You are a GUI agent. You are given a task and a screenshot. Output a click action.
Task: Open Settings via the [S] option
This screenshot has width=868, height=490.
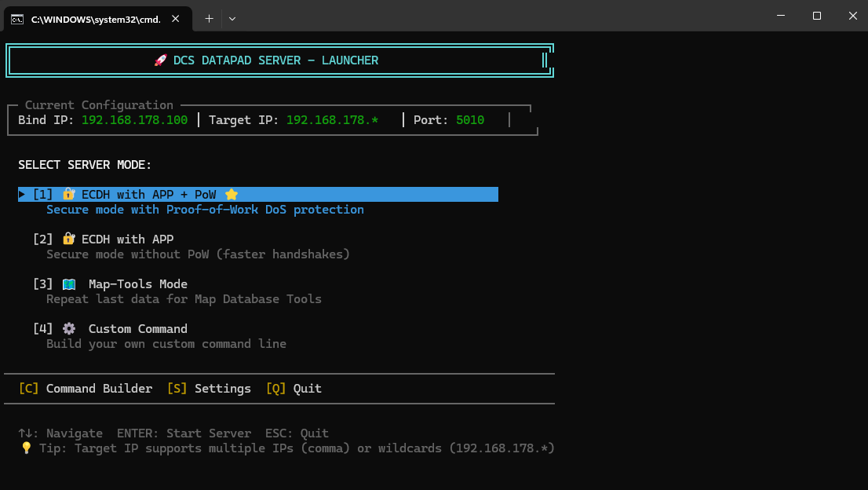209,388
